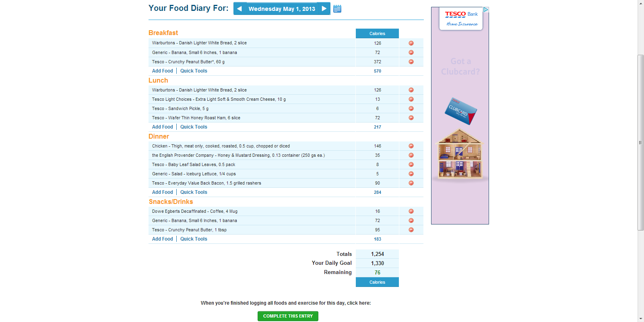The image size is (644, 322).
Task: Click the Wednesday May 1, 2013 date label
Action: pos(282,9)
